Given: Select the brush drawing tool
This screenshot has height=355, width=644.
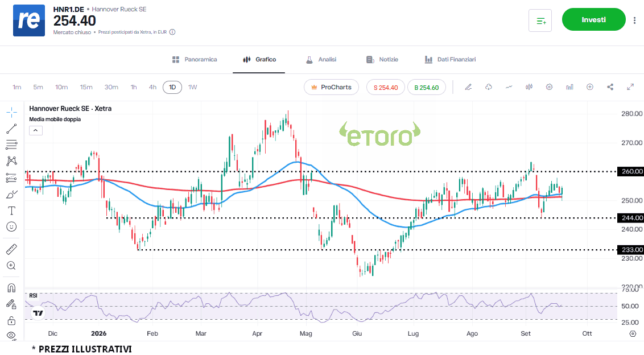Looking at the screenshot, I should 11,195.
